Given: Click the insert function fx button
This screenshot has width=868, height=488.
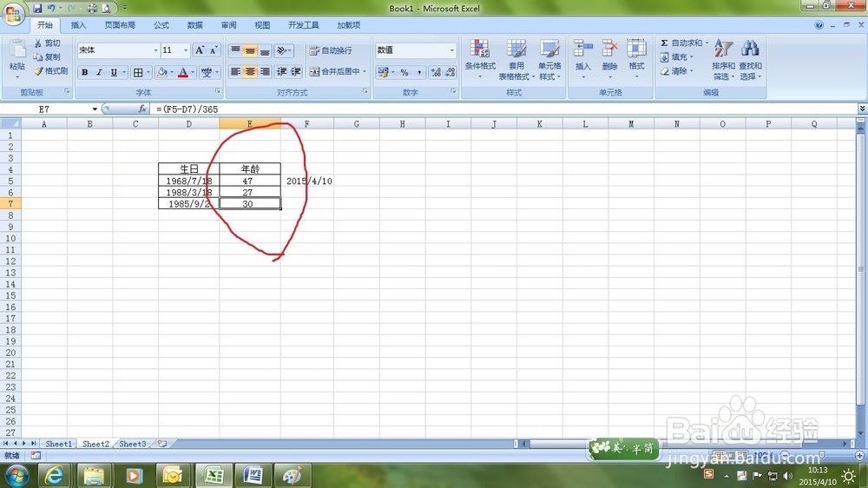Looking at the screenshot, I should point(142,109).
